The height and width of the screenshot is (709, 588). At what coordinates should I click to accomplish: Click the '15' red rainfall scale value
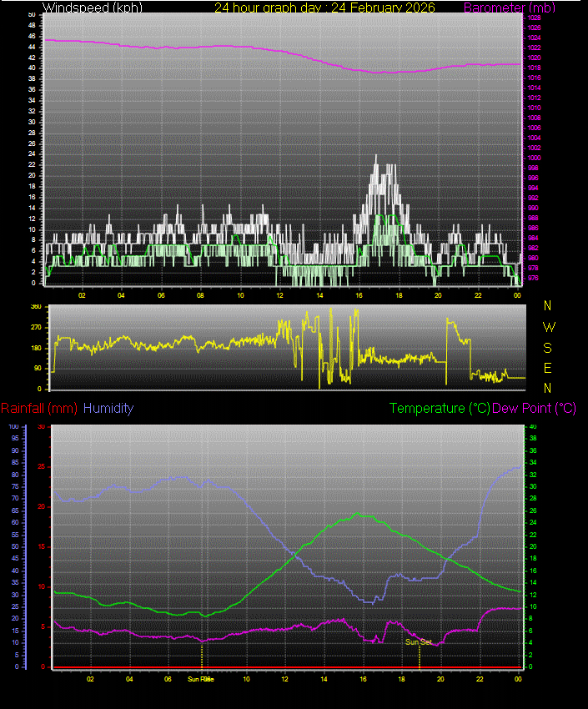tap(41, 546)
